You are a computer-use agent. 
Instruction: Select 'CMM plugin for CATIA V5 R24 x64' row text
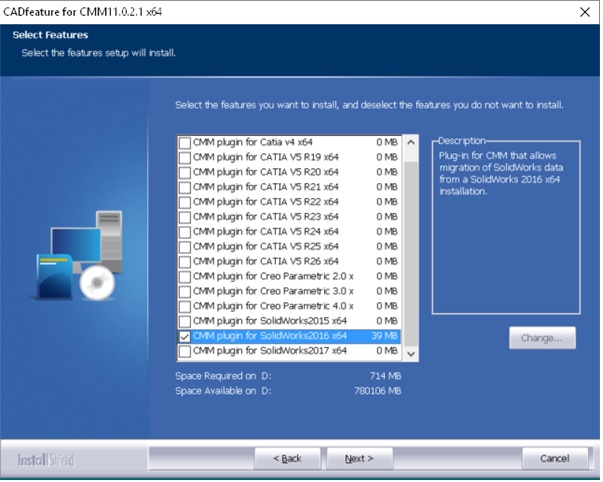(266, 232)
